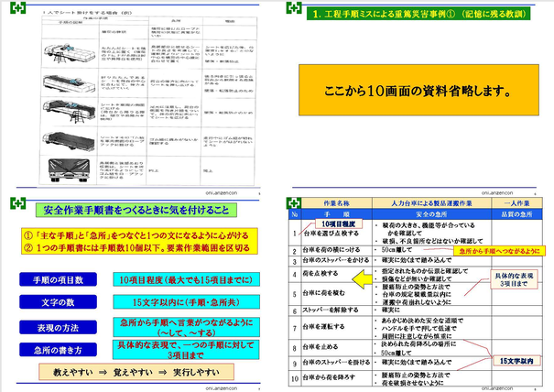Image resolution: width=554 pixels, height=392 pixels.
Task: Click the heading 安全作業手順書をつくるときに気を付けること
Action: pyautogui.click(x=136, y=210)
